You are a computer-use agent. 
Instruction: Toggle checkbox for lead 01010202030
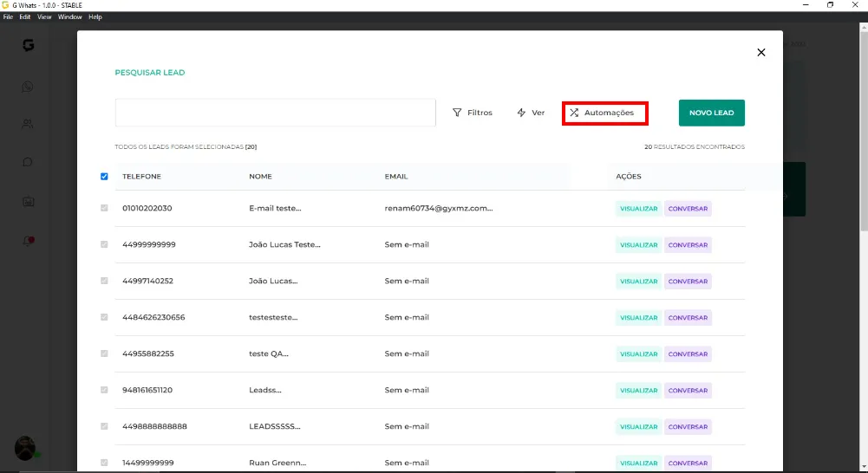pos(104,208)
